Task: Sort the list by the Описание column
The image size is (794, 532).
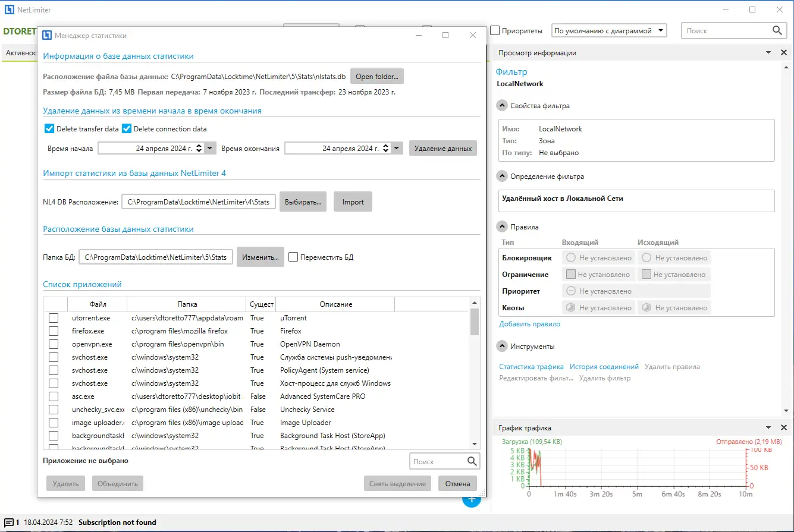Action: click(335, 304)
